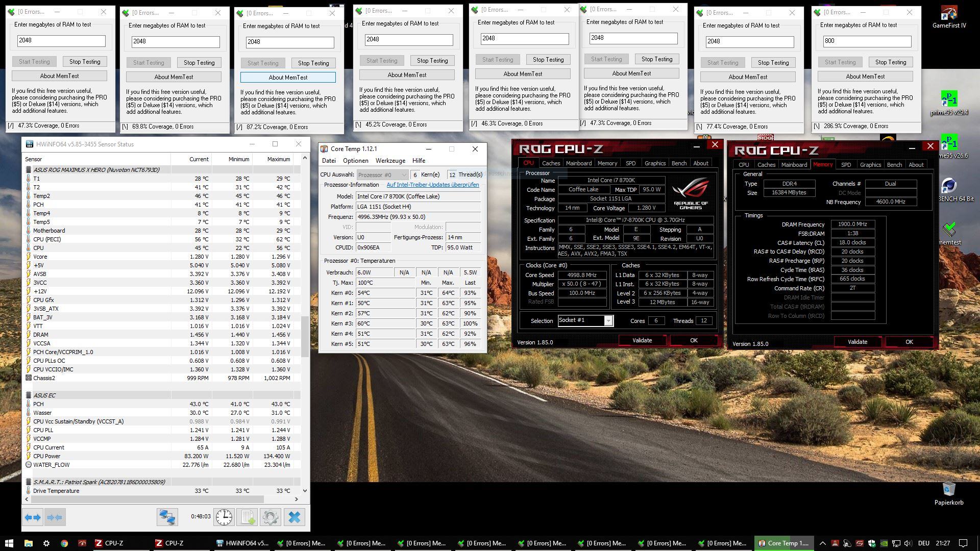Viewport: 980px width, 551px height.
Task: Show hidden tray icons chevron
Action: (822, 543)
